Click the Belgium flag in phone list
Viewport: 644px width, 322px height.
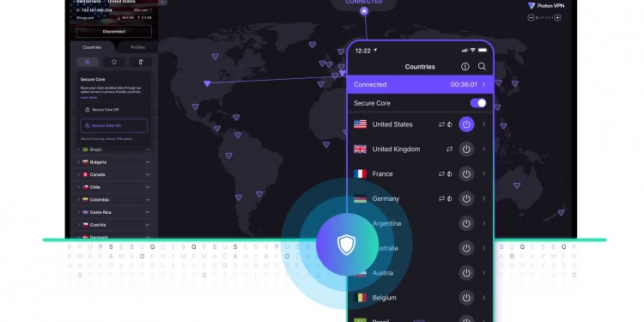pos(360,297)
